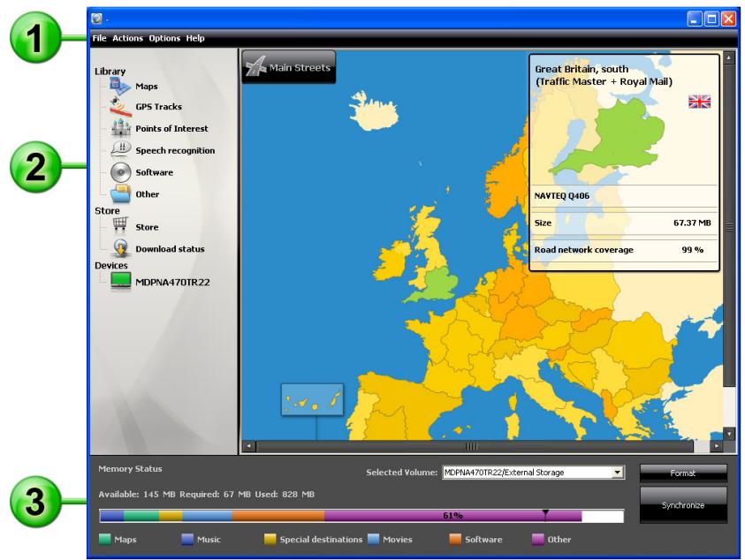Click the Movies light-blue legend swatch
745x560 pixels.
click(x=373, y=539)
